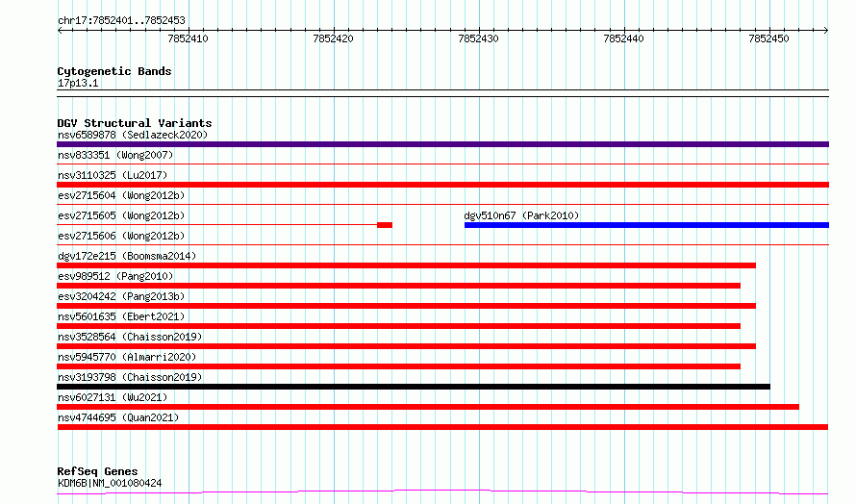Screen dimensions: 856x504
Task: Select the red nsv5945770 variant bar
Action: tap(398, 366)
